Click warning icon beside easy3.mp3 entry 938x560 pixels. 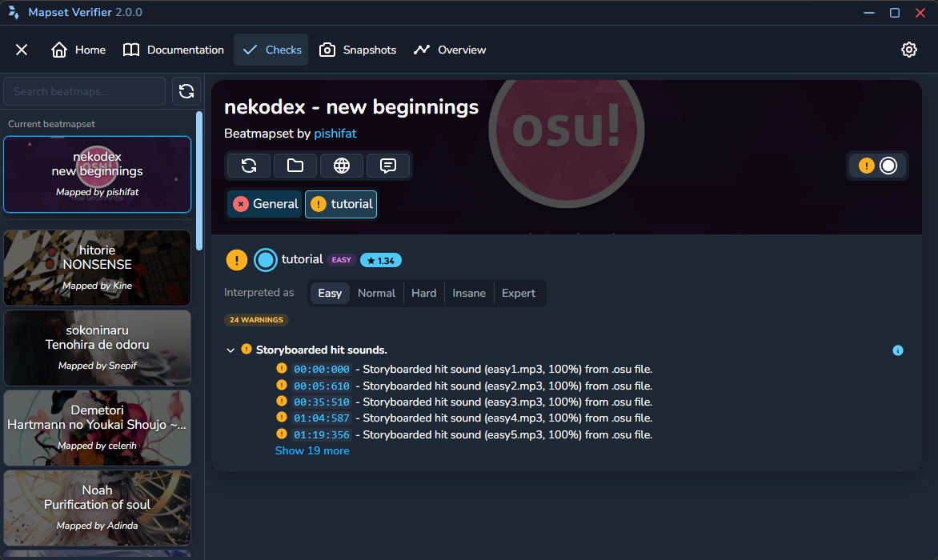(281, 401)
